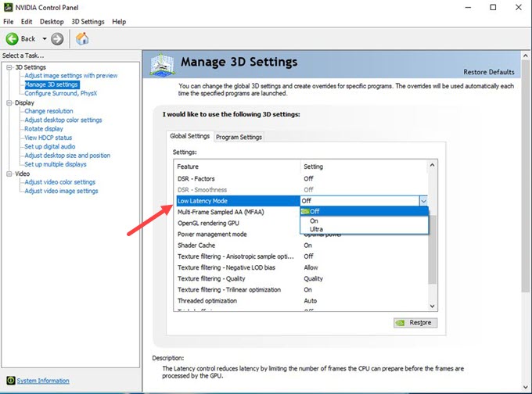Open Adjust video image settings
532x394 pixels.
tap(61, 191)
